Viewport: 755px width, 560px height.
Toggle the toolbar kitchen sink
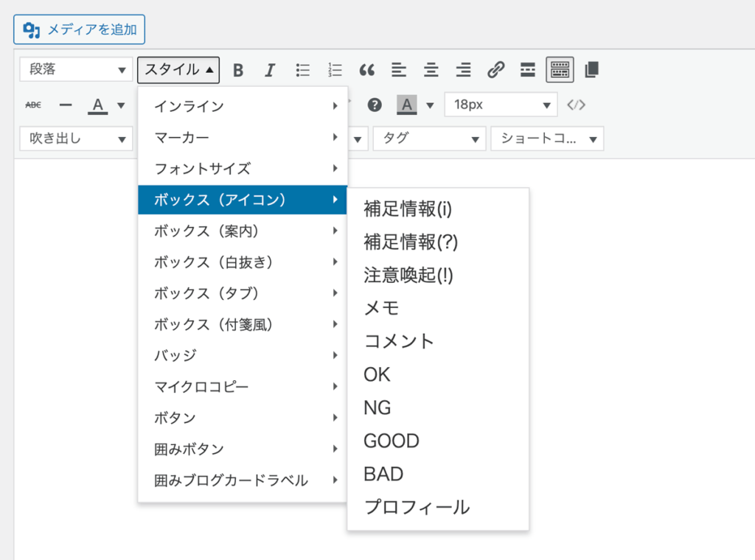tap(560, 70)
